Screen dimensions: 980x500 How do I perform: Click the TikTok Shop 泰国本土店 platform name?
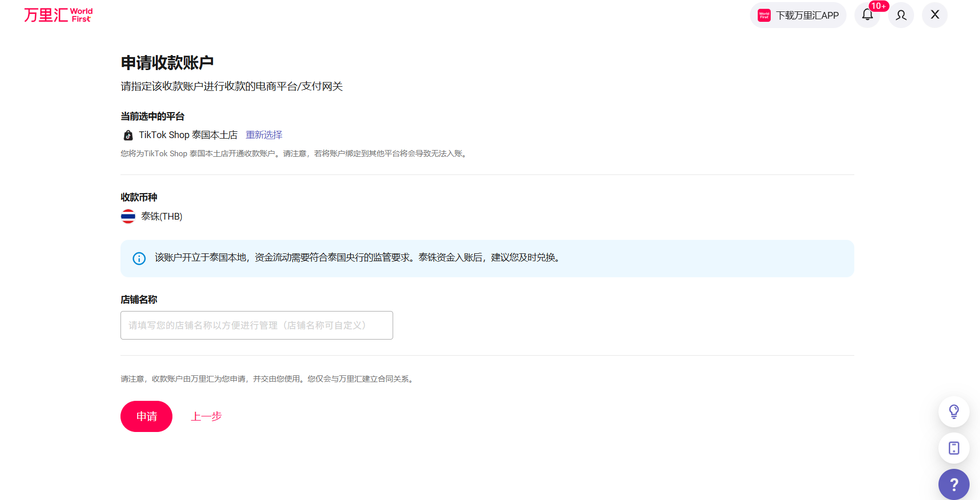point(188,135)
